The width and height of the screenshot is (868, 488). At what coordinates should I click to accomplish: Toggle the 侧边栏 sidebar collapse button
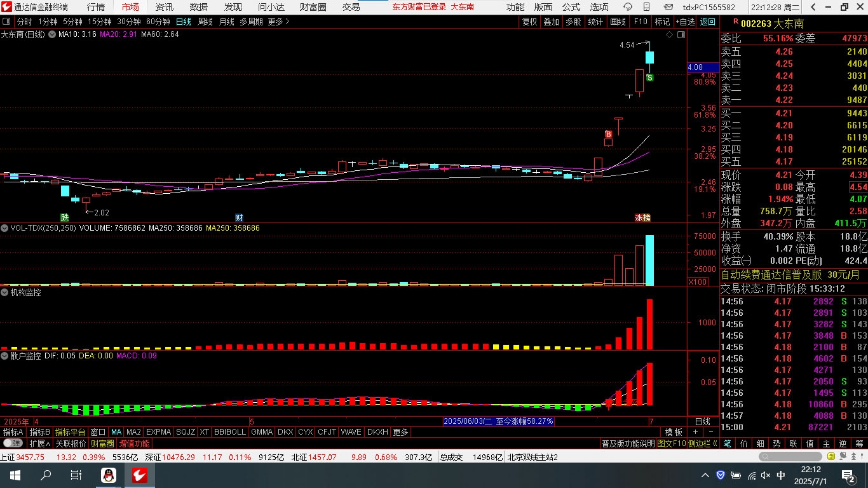[x=703, y=444]
